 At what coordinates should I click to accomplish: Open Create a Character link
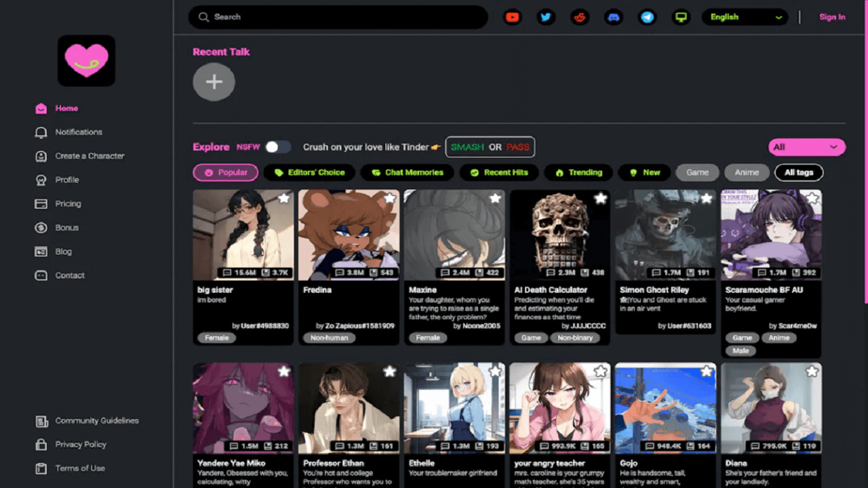pyautogui.click(x=90, y=156)
